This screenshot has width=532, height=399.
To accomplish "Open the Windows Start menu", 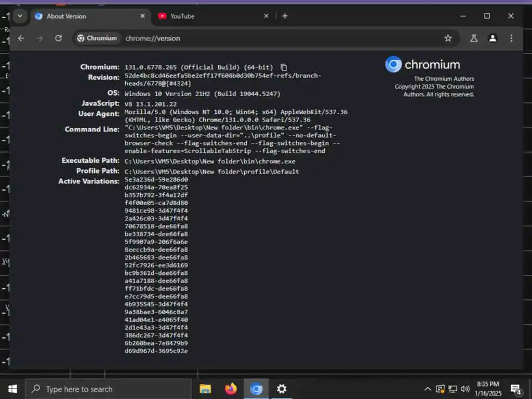I will coord(12,389).
